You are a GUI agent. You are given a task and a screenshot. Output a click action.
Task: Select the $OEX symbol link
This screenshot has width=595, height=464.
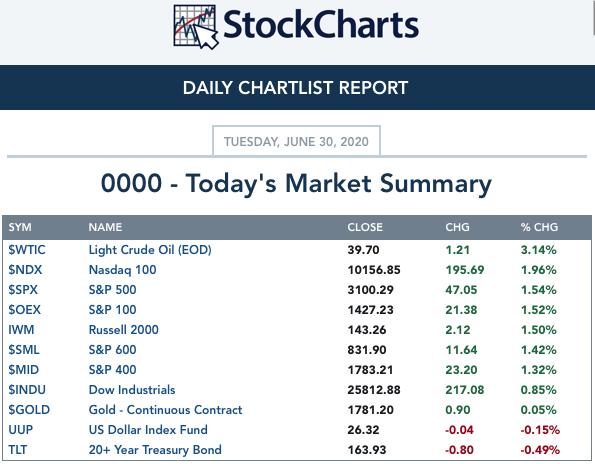(25, 310)
